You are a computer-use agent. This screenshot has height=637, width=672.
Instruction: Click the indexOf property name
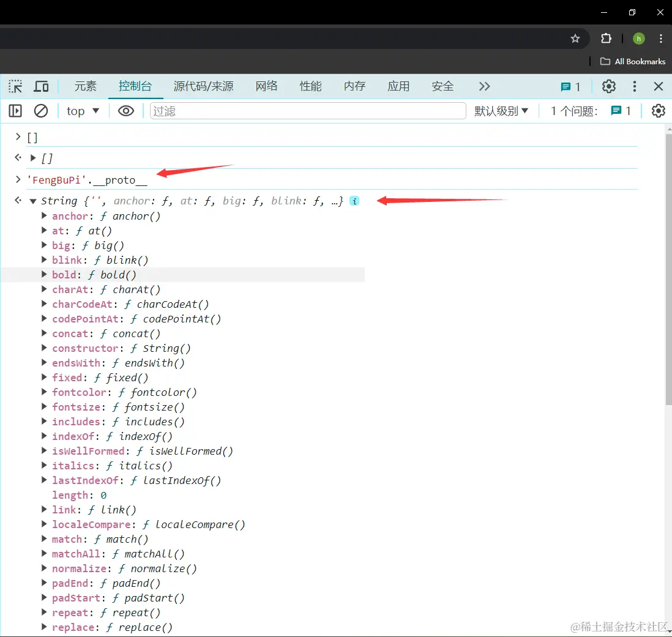tap(73, 436)
